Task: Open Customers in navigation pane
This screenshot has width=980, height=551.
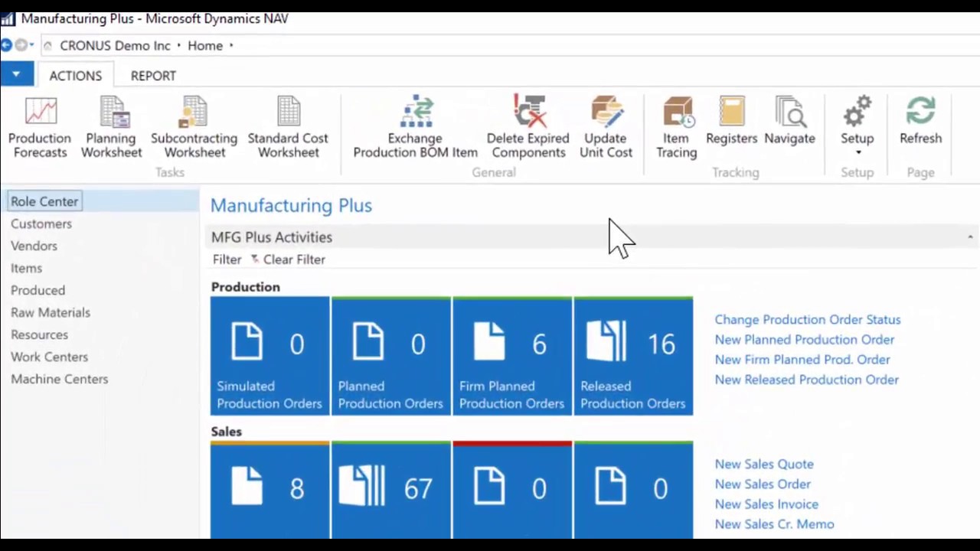Action: click(x=41, y=223)
